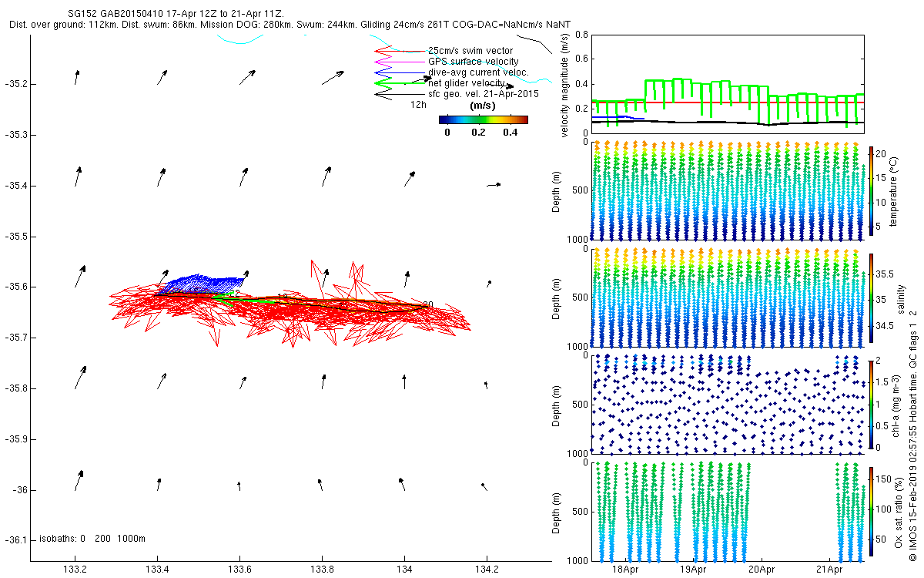Click the velocity magnitude (m/s) axis label
The image size is (924, 578).
566,85
